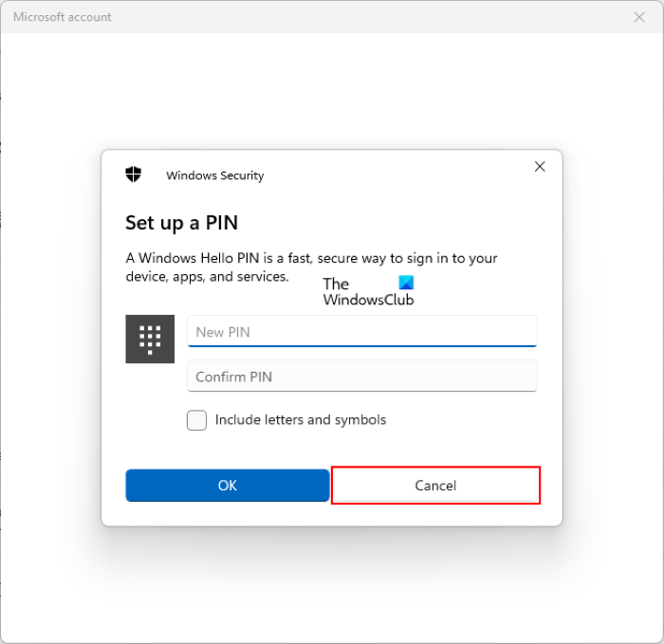Click the "Include letters and symbols" label text
The width and height of the screenshot is (664, 644).
pos(300,419)
